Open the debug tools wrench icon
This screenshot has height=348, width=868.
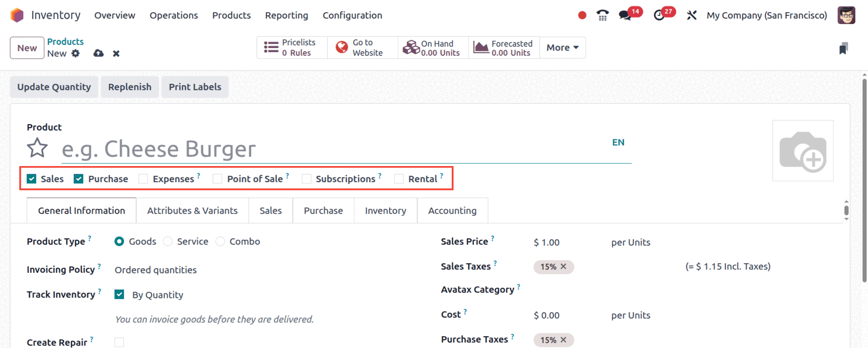[x=691, y=15]
